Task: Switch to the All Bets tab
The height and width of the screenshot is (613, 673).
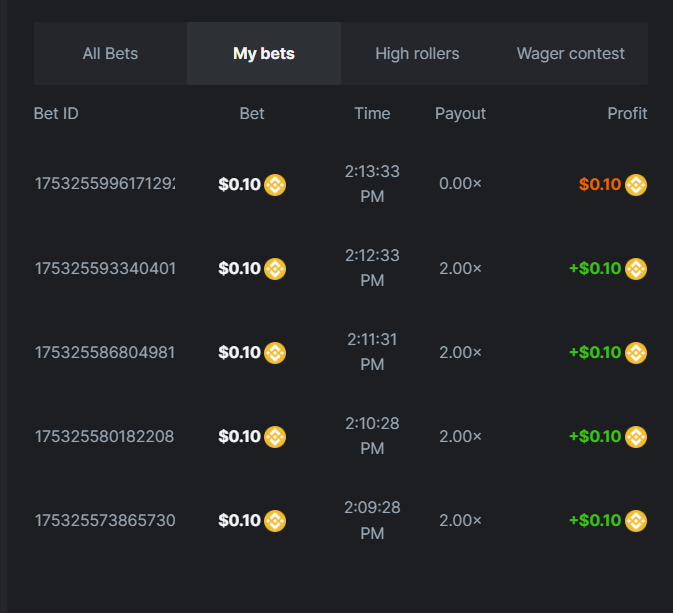Action: pos(110,54)
